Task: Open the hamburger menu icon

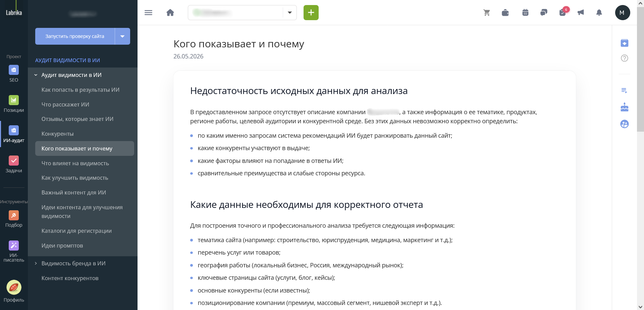Action: click(148, 13)
